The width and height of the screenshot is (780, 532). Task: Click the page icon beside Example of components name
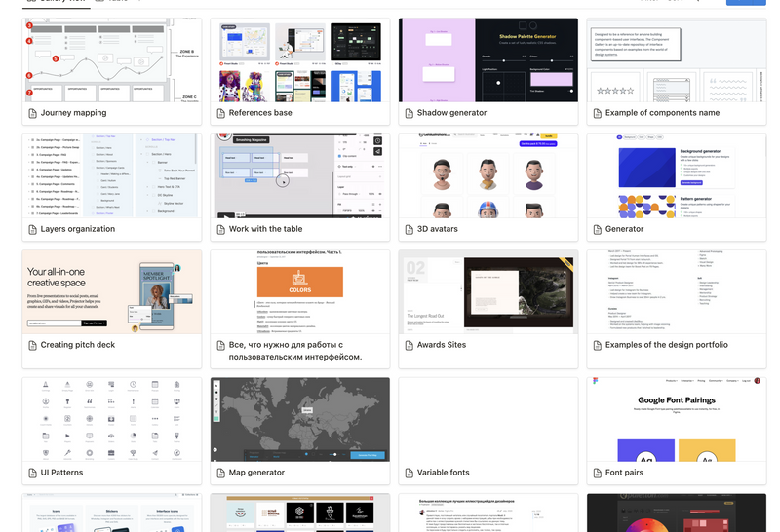(598, 113)
